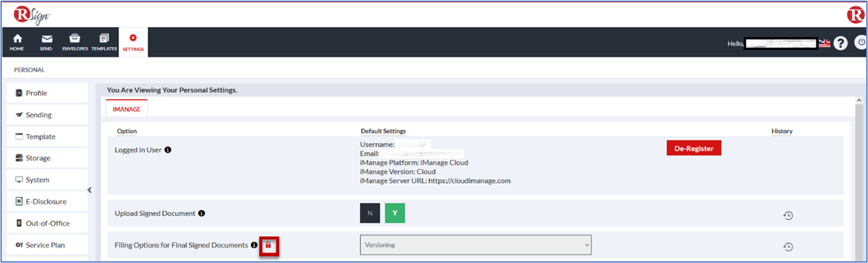This screenshot has height=263, width=868.
Task: Click the De-Register button
Action: [693, 148]
